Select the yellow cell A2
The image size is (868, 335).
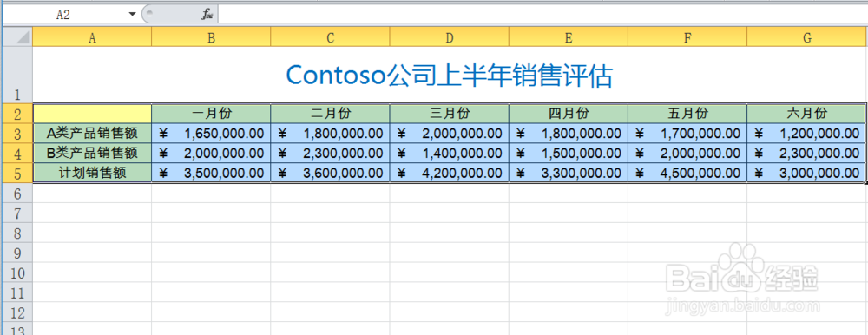(92, 114)
